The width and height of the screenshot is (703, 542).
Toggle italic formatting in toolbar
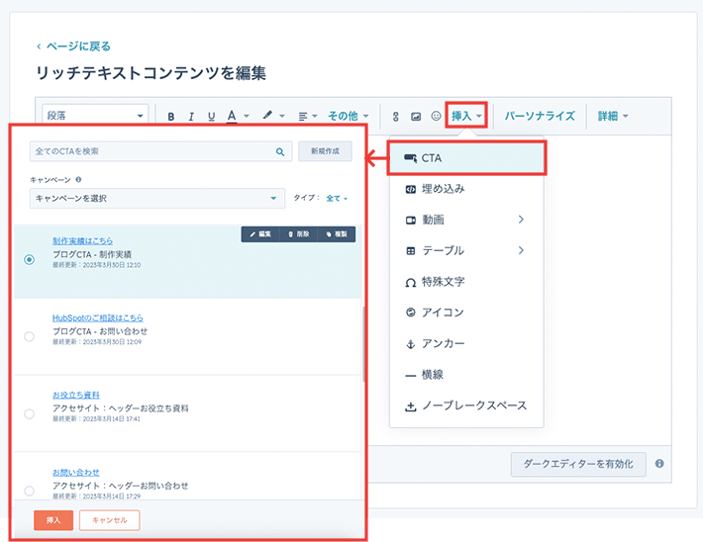click(191, 117)
